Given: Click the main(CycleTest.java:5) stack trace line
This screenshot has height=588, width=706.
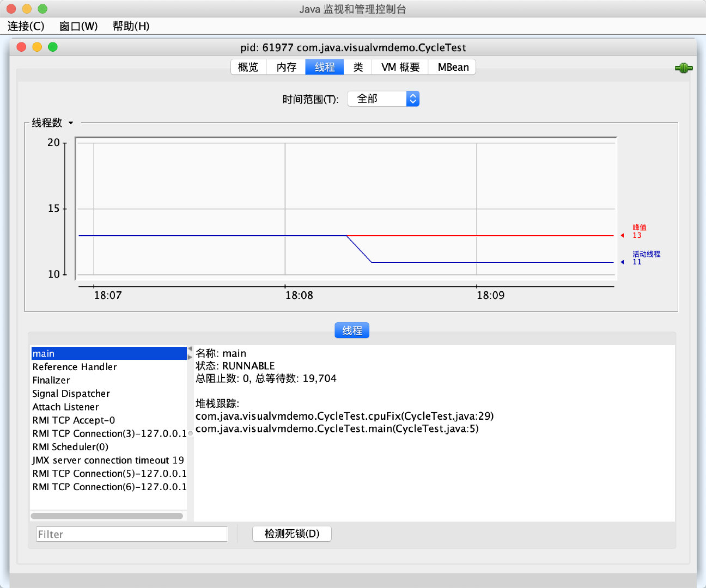Looking at the screenshot, I should [337, 428].
